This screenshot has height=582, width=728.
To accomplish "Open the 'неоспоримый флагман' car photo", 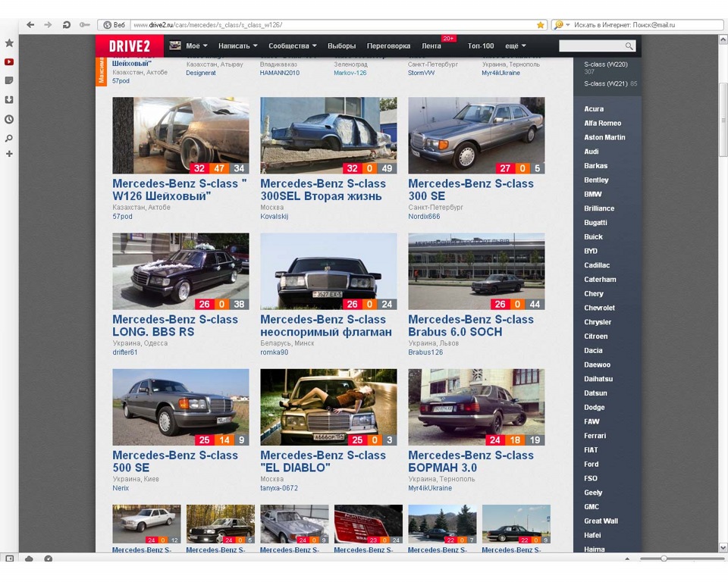I will [328, 271].
